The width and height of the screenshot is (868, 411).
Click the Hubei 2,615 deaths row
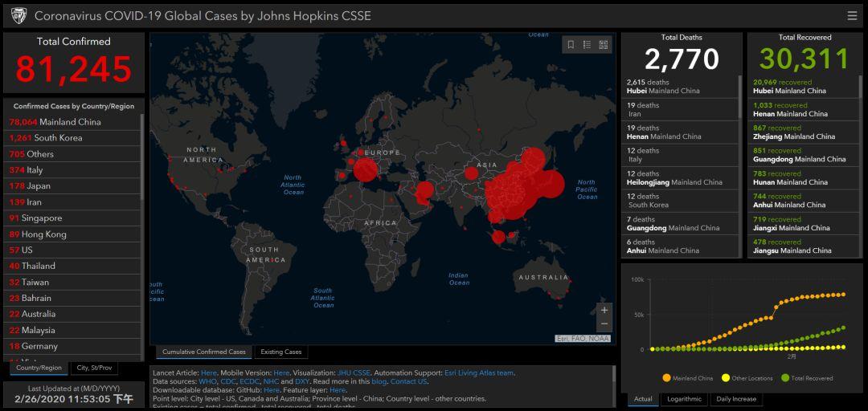(680, 86)
